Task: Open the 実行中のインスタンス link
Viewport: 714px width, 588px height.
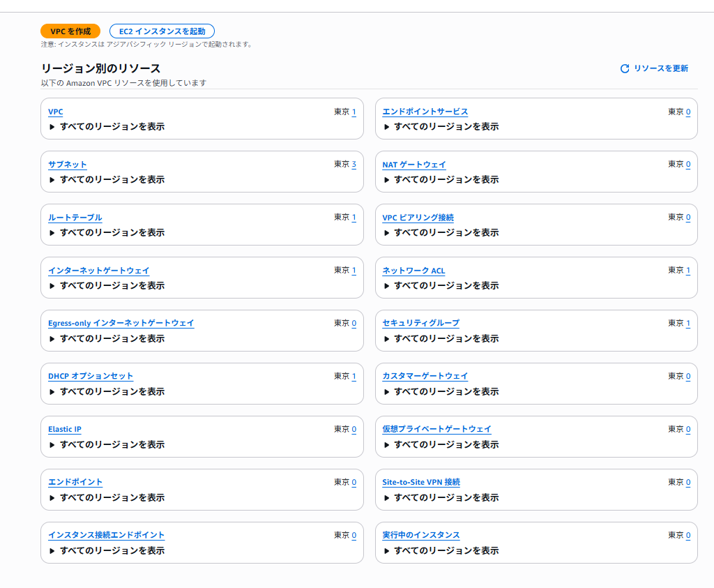Action: point(420,536)
